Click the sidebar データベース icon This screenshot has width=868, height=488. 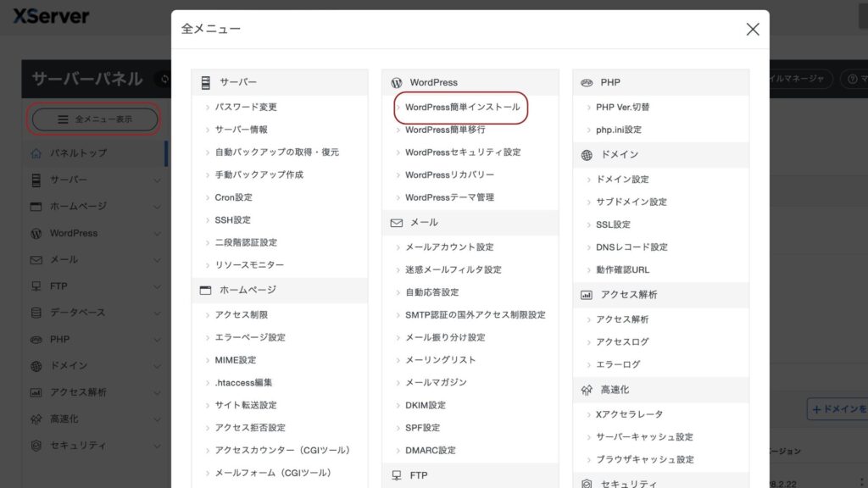[x=36, y=313]
